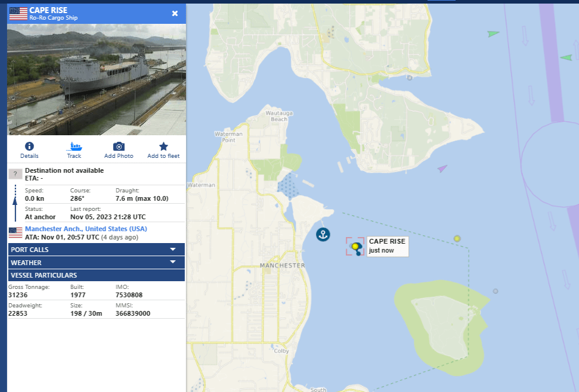Click the green vessel arrow at top right
This screenshot has width=579, height=392.
[493, 34]
